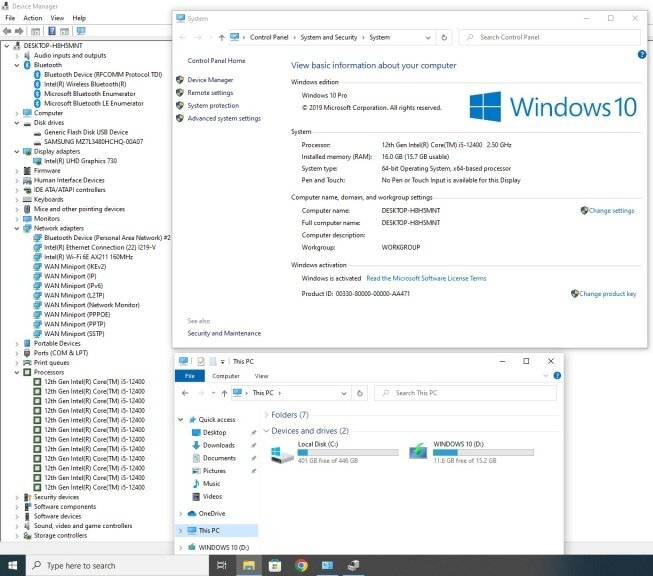The height and width of the screenshot is (576, 653).
Task: Click refresh button in This PC window
Action: click(x=360, y=393)
